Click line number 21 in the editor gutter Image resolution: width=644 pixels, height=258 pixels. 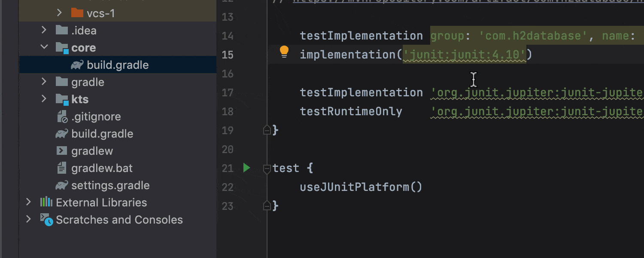pos(228,168)
